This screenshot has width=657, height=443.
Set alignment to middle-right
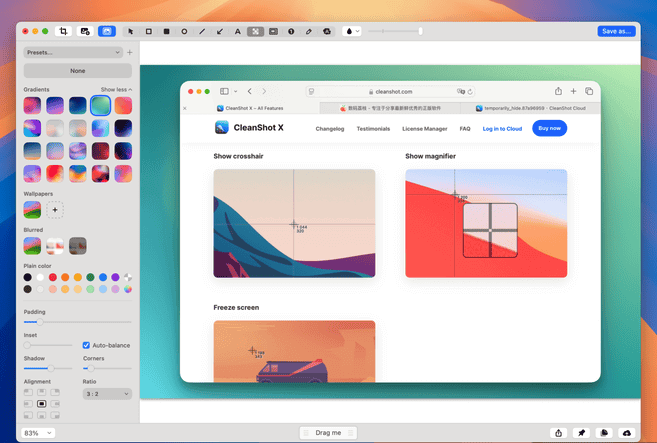click(x=55, y=404)
